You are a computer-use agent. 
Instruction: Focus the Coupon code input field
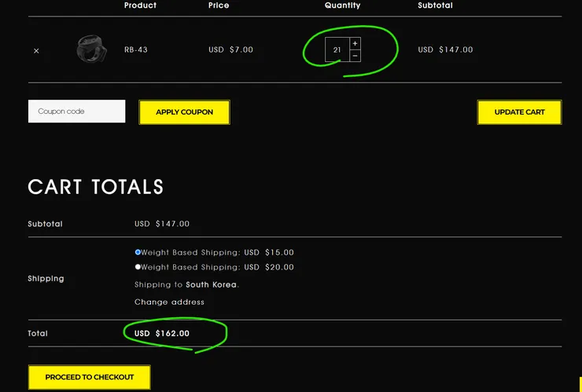77,112
